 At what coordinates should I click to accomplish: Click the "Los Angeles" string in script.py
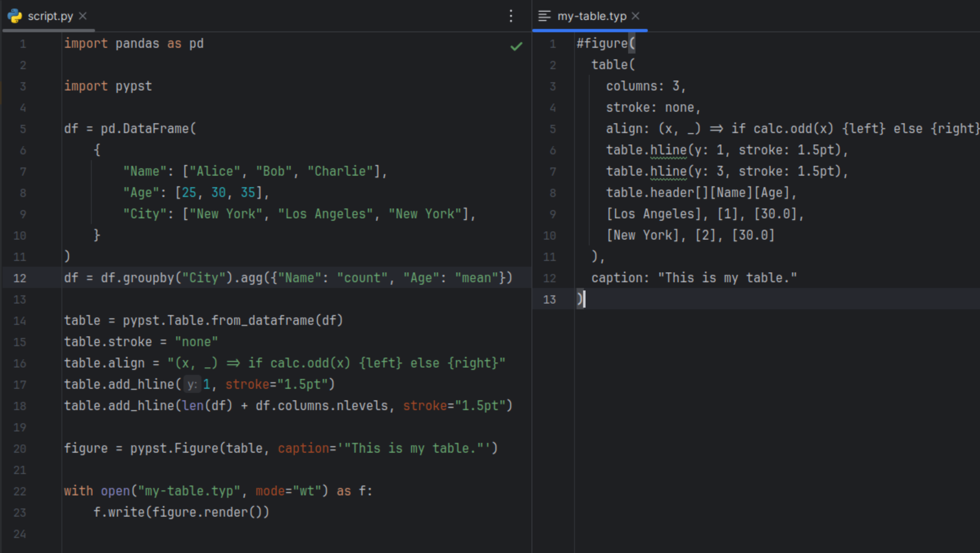325,214
